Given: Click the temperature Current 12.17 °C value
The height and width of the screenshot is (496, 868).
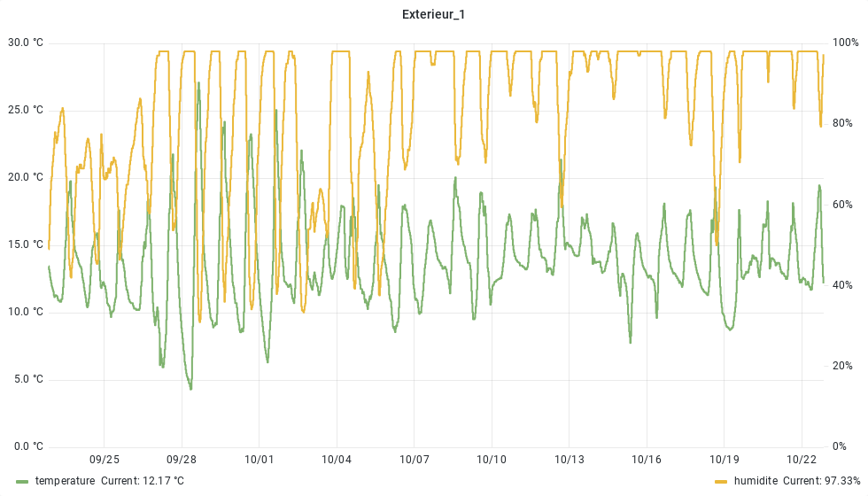Looking at the screenshot, I should (142, 481).
